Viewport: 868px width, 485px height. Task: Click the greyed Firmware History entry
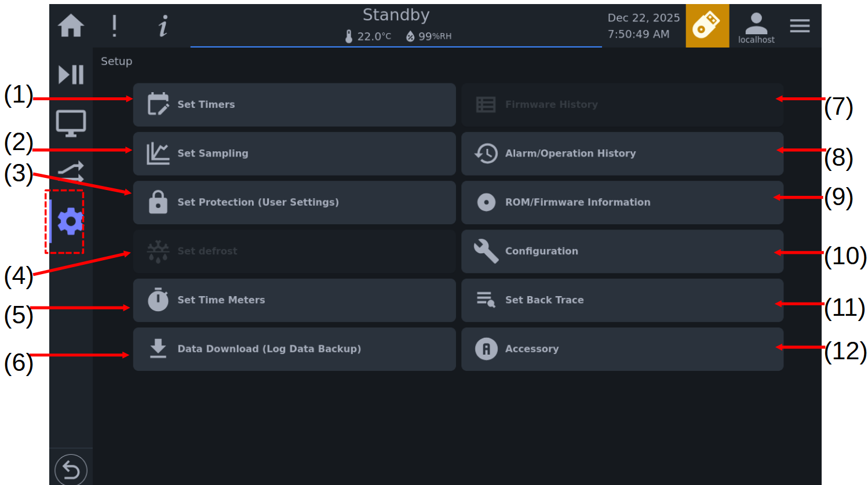[x=622, y=105]
